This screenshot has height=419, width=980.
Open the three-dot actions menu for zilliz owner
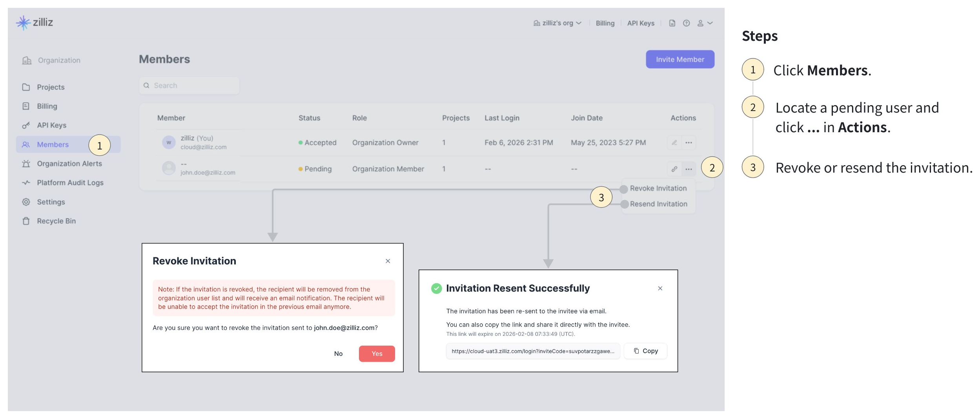pos(689,142)
